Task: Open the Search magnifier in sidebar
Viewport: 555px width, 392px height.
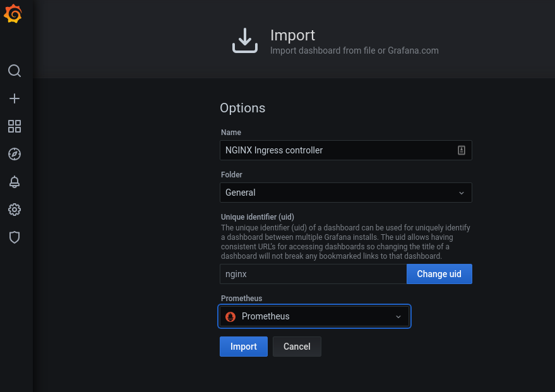Action: pos(15,71)
